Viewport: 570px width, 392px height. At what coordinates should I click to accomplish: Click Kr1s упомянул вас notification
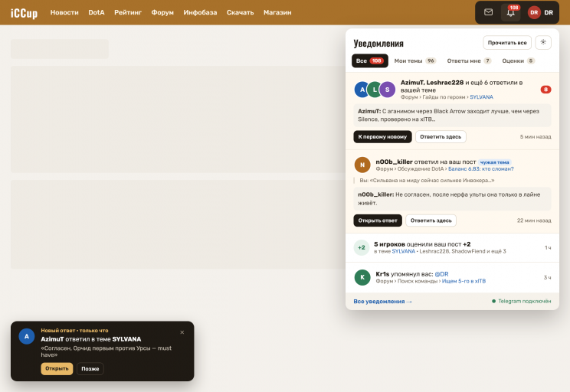click(452, 278)
